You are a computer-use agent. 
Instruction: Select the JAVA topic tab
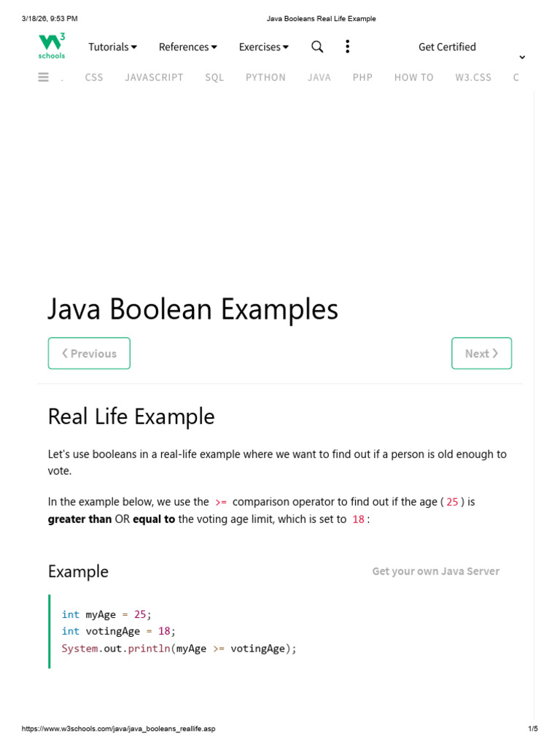click(x=319, y=77)
